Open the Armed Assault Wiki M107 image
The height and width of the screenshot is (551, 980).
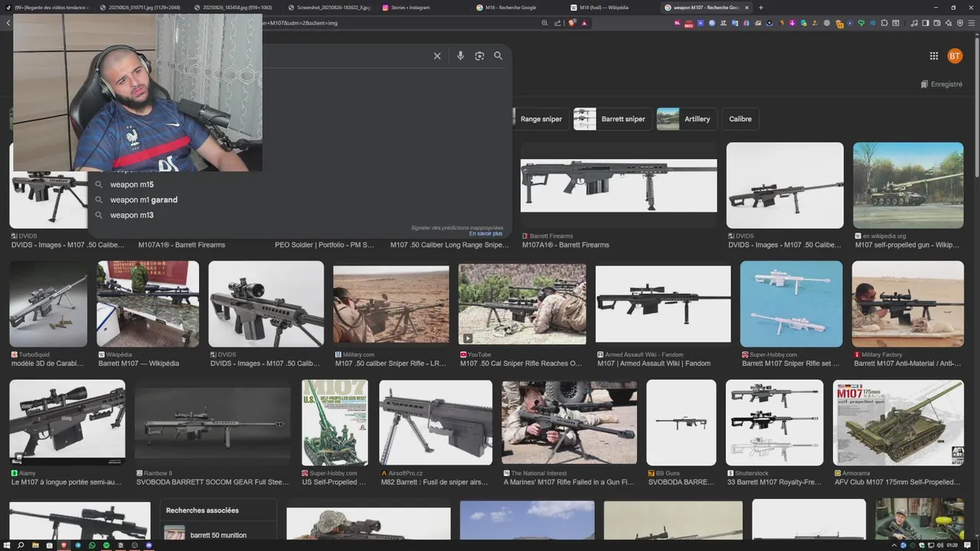point(663,304)
